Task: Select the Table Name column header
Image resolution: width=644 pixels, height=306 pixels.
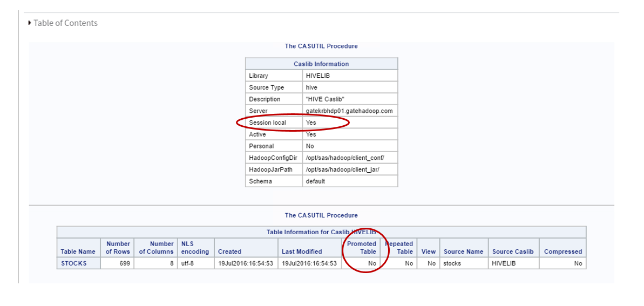Action: pyautogui.click(x=78, y=247)
